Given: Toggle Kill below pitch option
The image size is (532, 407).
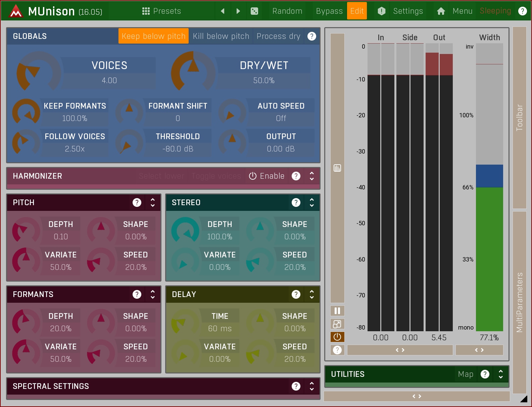Looking at the screenshot, I should (221, 36).
